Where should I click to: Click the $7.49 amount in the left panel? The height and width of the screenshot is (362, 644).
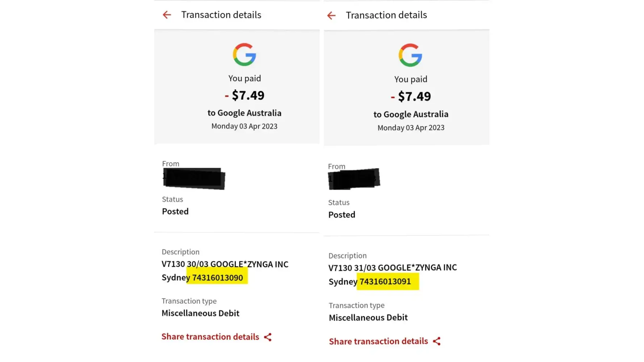coord(248,96)
